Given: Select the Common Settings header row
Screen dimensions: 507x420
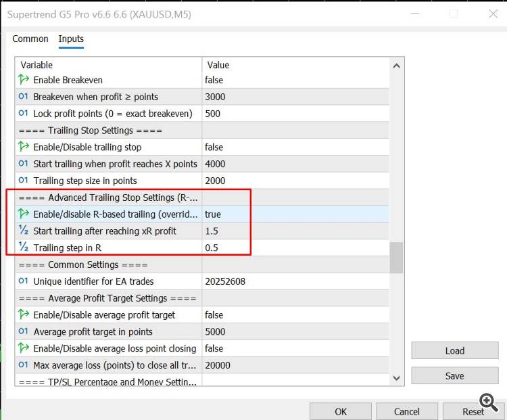Looking at the screenshot, I should pyautogui.click(x=202, y=264).
